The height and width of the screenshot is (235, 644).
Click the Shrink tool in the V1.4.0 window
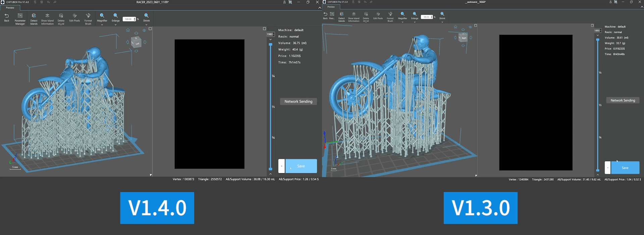147,17
